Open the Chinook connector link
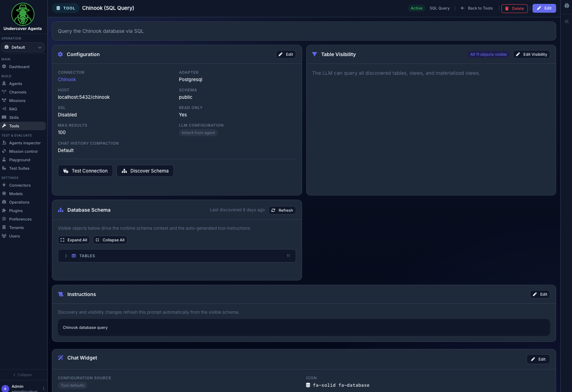 point(67,79)
